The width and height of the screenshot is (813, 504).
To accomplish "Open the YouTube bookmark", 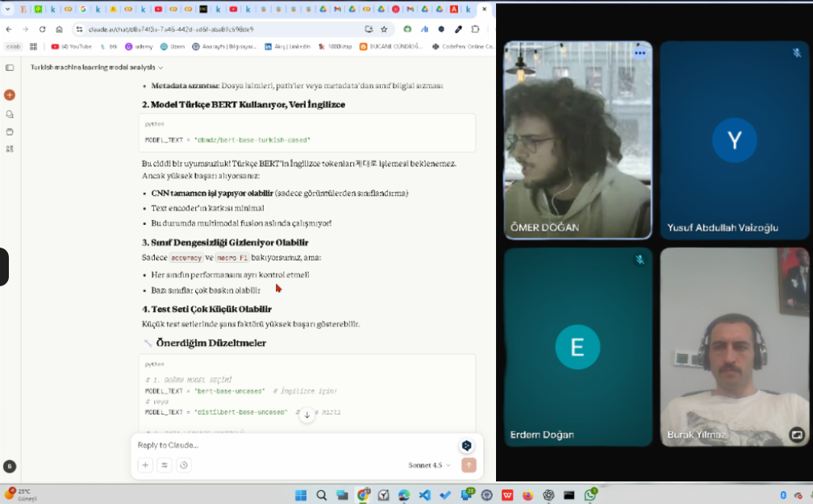I will coord(73,47).
